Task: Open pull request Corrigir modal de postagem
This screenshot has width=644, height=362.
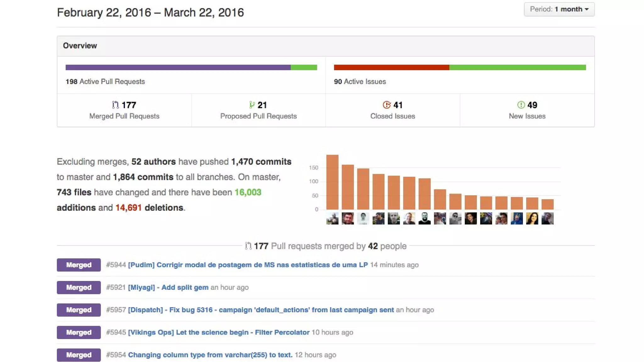Action: [247, 265]
